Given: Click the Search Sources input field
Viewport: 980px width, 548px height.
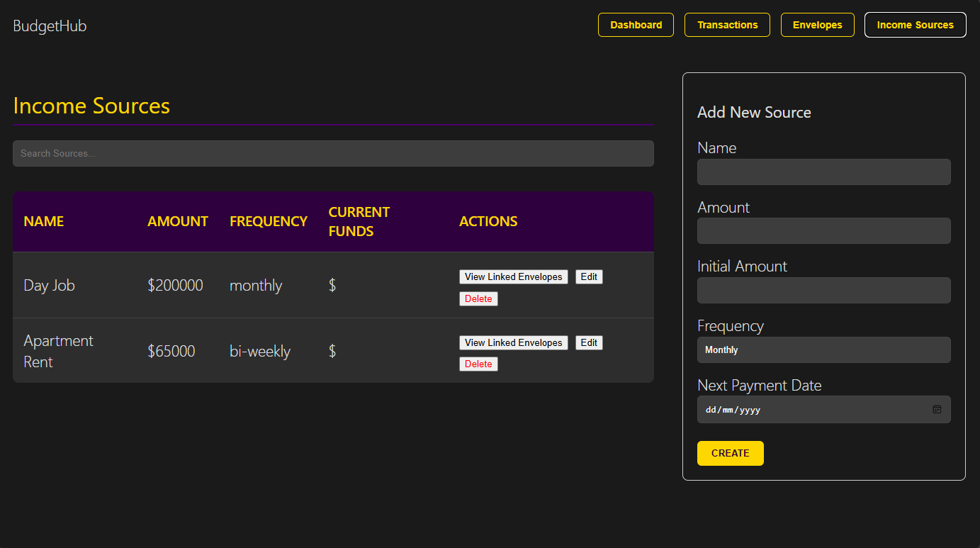Looking at the screenshot, I should [333, 153].
